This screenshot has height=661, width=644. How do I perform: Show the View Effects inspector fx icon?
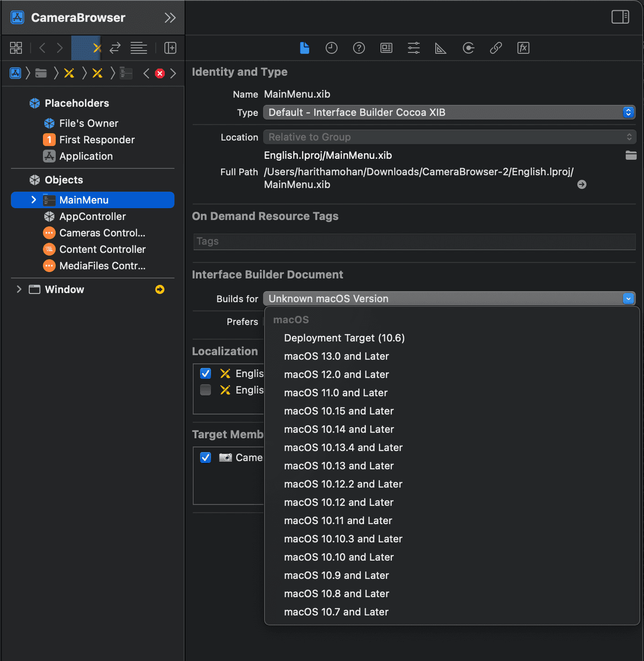tap(523, 48)
